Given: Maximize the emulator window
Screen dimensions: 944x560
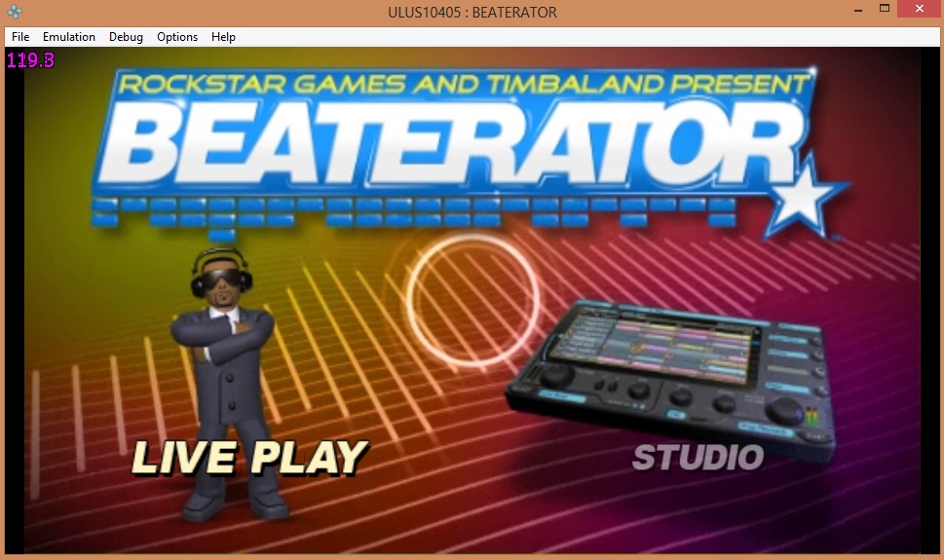Looking at the screenshot, I should [x=885, y=10].
